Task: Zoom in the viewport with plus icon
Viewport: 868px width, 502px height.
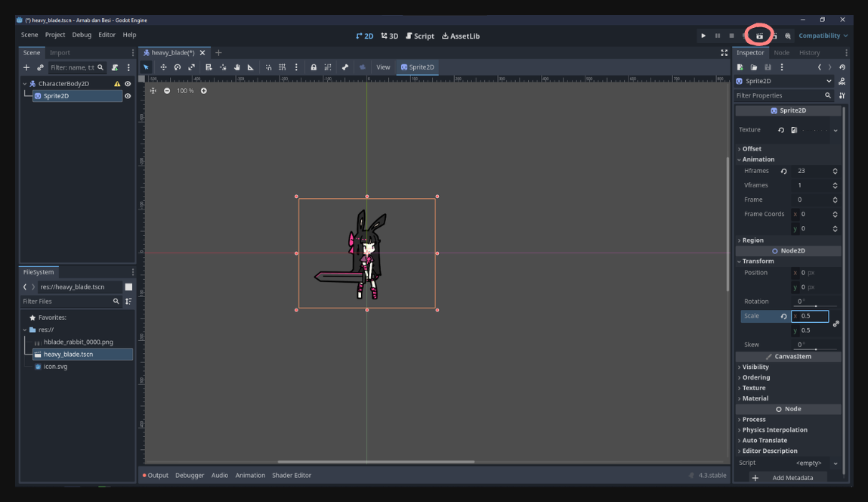Action: pos(204,91)
